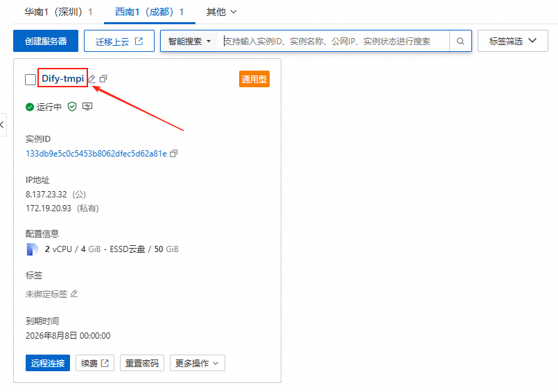This screenshot has height=392, width=558.
Task: Expand the 标签筛选 filter dropdown
Action: [513, 42]
